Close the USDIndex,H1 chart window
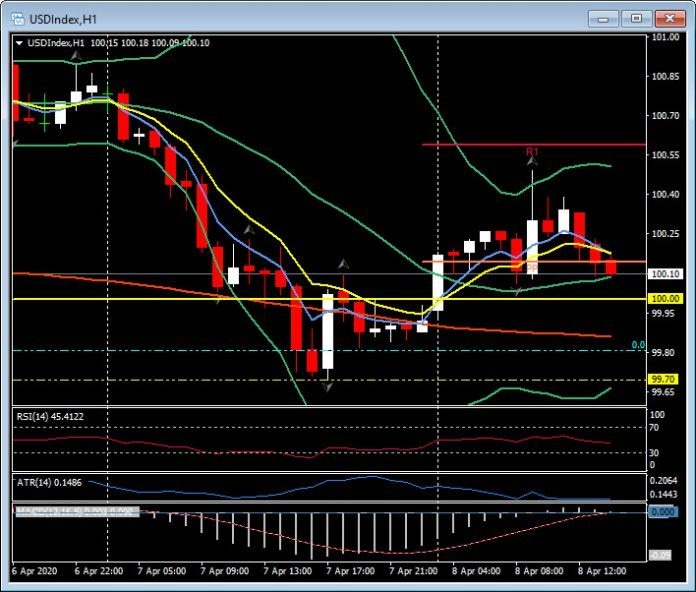The width and height of the screenshot is (696, 592). 670,19
